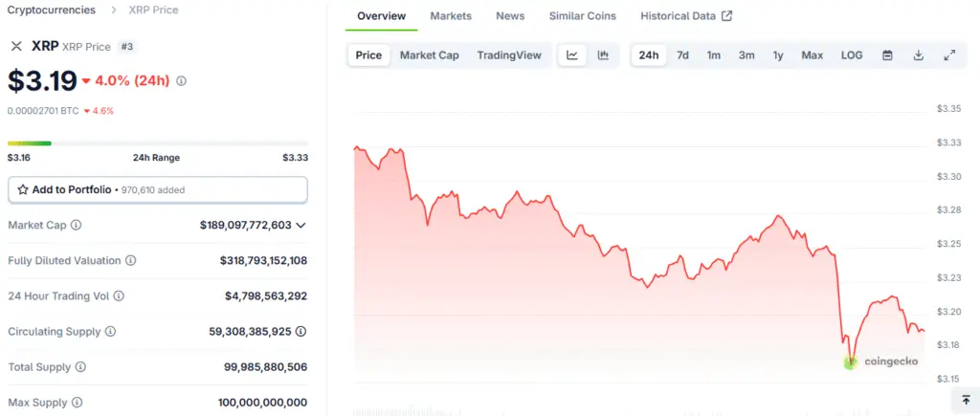Open the Cryptocurrencies breadcrumb link

click(x=52, y=10)
